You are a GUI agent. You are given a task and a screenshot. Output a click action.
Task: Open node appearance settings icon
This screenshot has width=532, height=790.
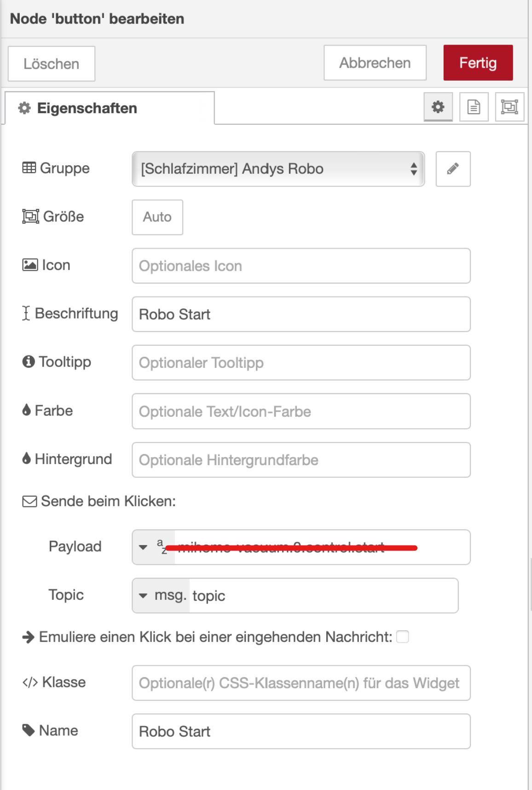[x=509, y=107]
